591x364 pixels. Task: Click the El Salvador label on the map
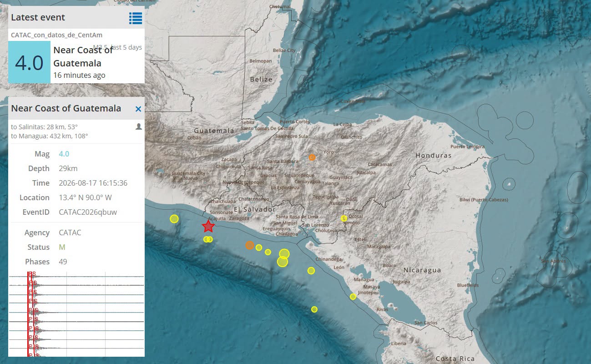[x=254, y=209]
